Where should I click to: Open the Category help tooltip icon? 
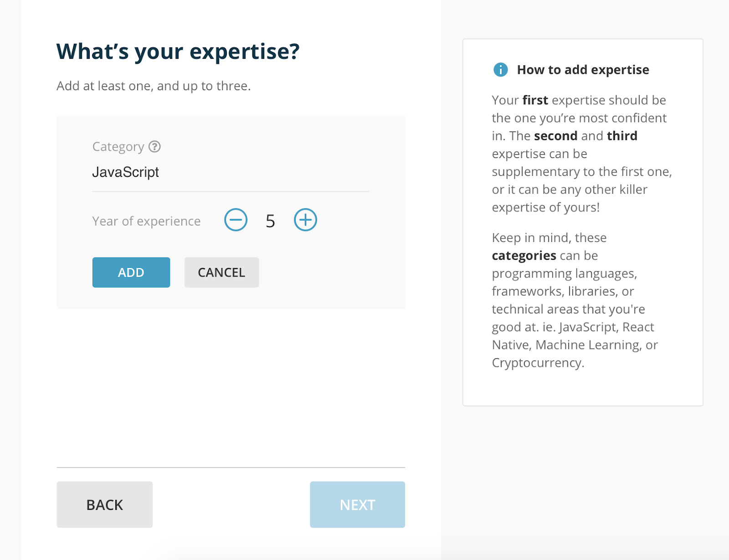point(155,147)
